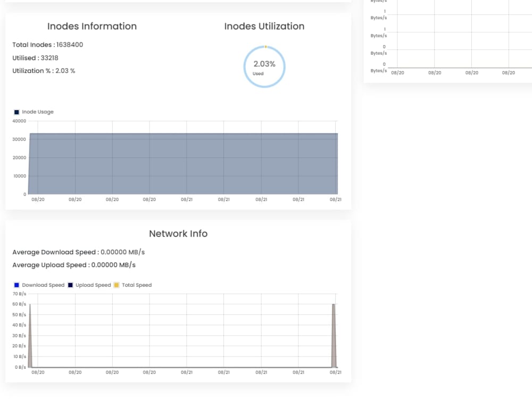This screenshot has width=532, height=399.
Task: Click the Total Inodes : 1638400 text
Action: point(48,45)
